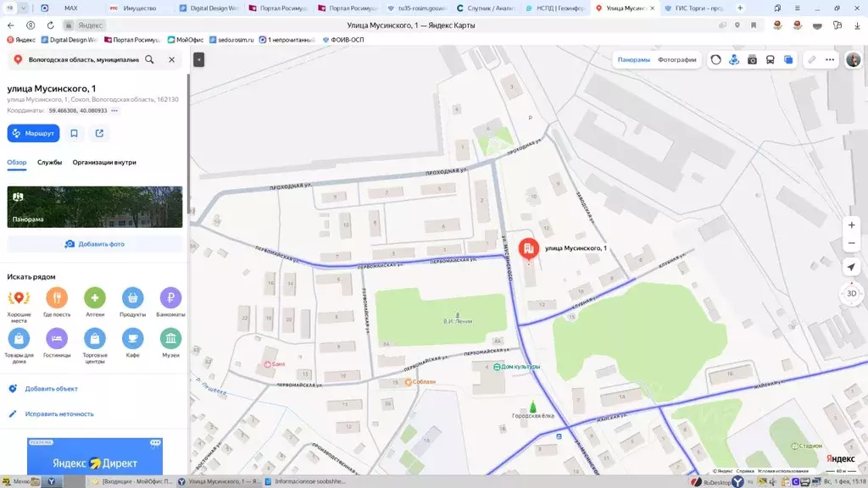The image size is (868, 488).
Task: Open the three-dot more menu in map toolbar
Action: (830, 60)
